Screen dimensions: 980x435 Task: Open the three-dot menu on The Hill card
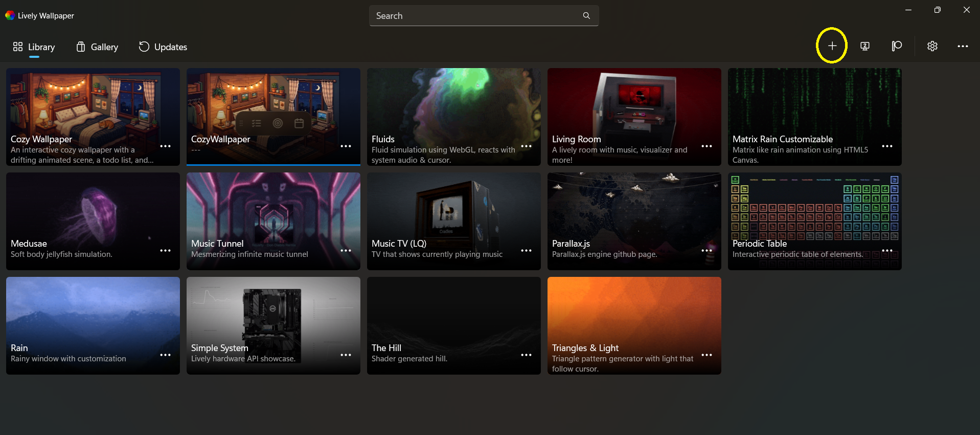(526, 355)
